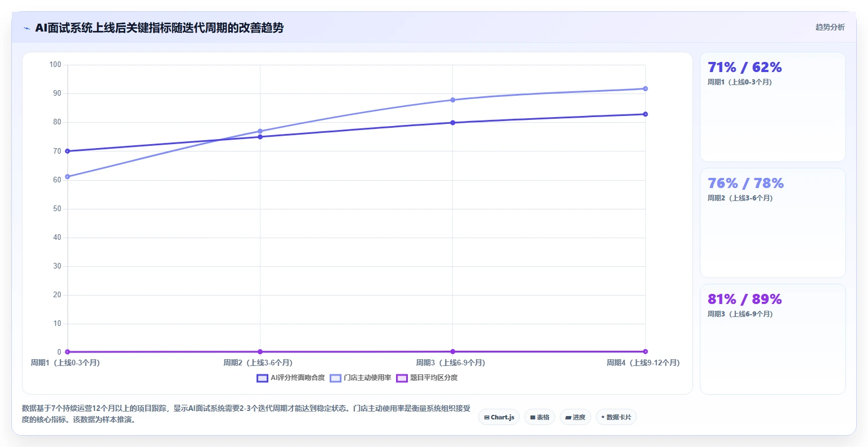Open the 趋势分析 label in header
Screen dimensions: 868x447
tap(830, 27)
